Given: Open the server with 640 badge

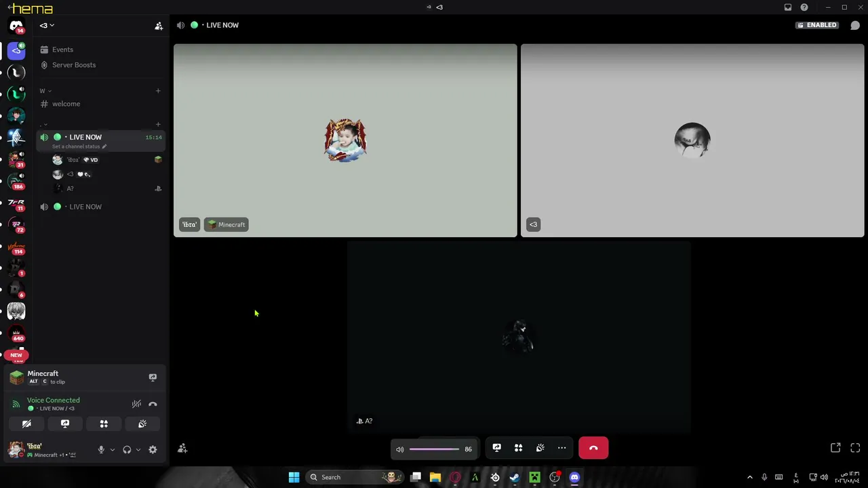Looking at the screenshot, I should pos(16,333).
